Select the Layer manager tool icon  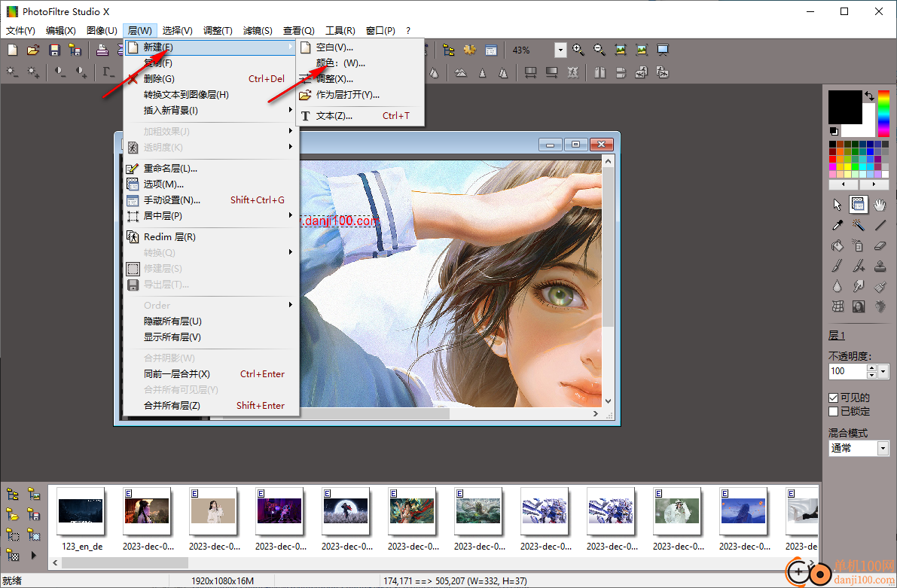(x=858, y=205)
